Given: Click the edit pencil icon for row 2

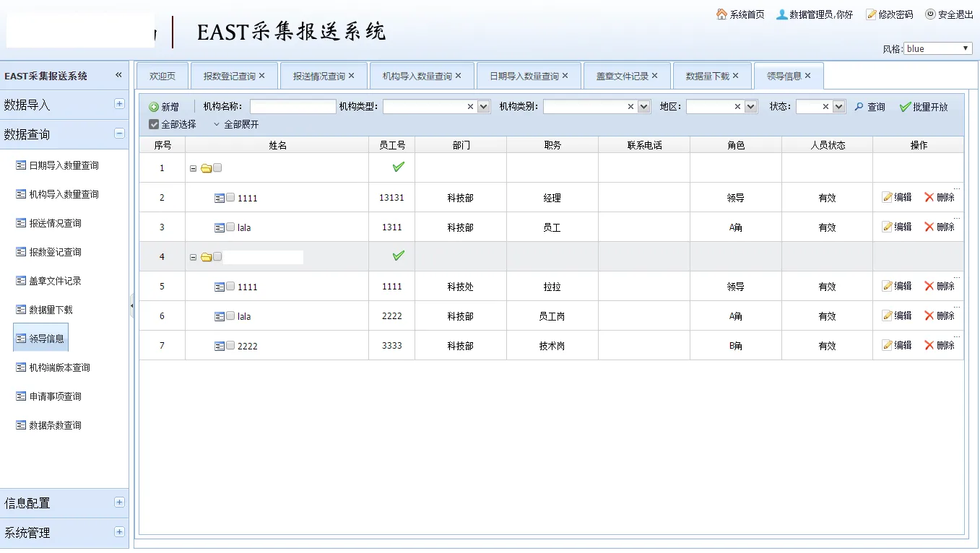Looking at the screenshot, I should [x=888, y=197].
